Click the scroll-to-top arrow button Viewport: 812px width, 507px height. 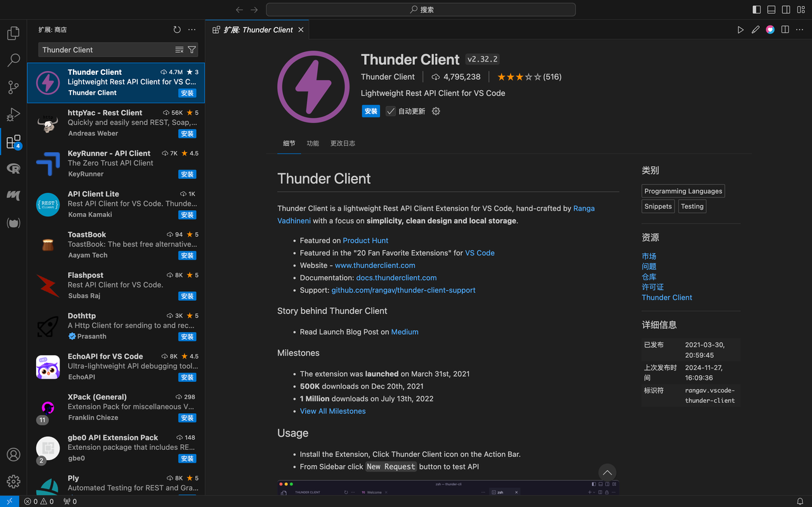[x=607, y=472]
